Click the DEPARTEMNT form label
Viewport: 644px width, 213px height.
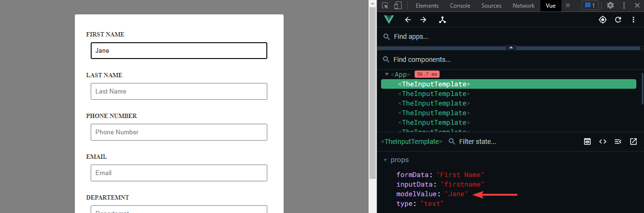point(107,198)
